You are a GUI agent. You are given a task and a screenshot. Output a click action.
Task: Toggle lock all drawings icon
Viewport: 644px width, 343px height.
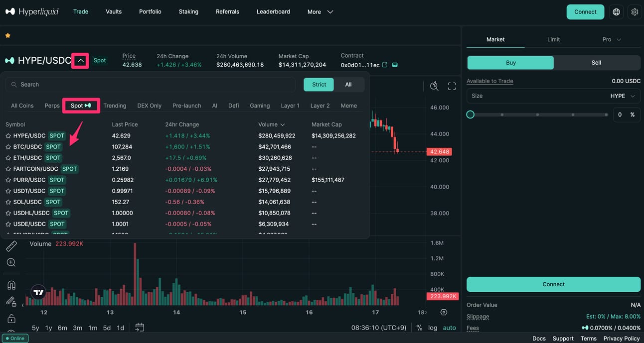click(11, 319)
